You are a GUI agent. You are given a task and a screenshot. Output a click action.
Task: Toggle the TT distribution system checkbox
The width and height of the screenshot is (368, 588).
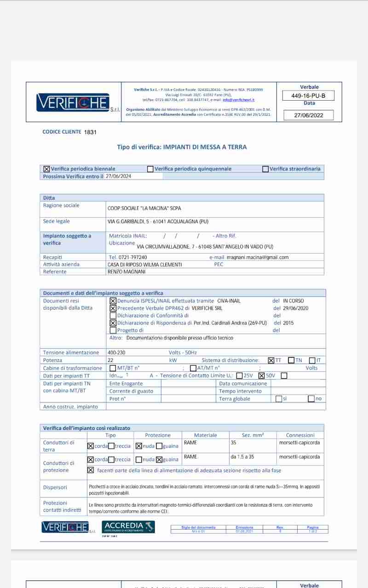271,361
